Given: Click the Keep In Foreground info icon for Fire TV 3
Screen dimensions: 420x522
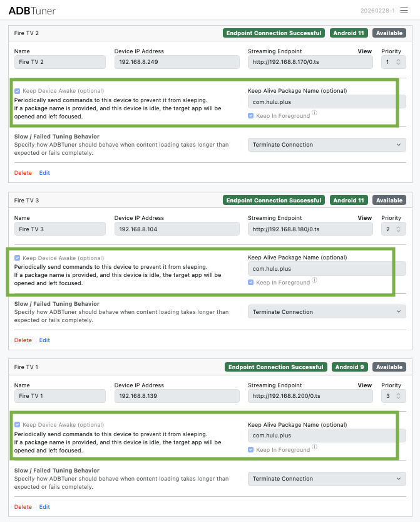Looking at the screenshot, I should (x=314, y=280).
